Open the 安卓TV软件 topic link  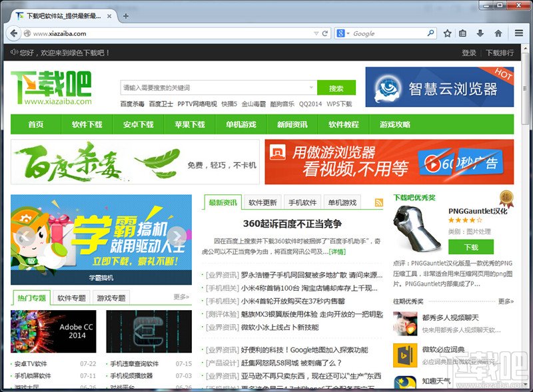pyautogui.click(x=31, y=363)
